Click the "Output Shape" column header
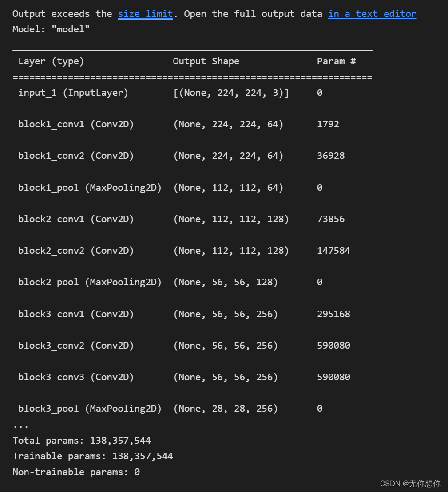The image size is (448, 492). click(206, 61)
